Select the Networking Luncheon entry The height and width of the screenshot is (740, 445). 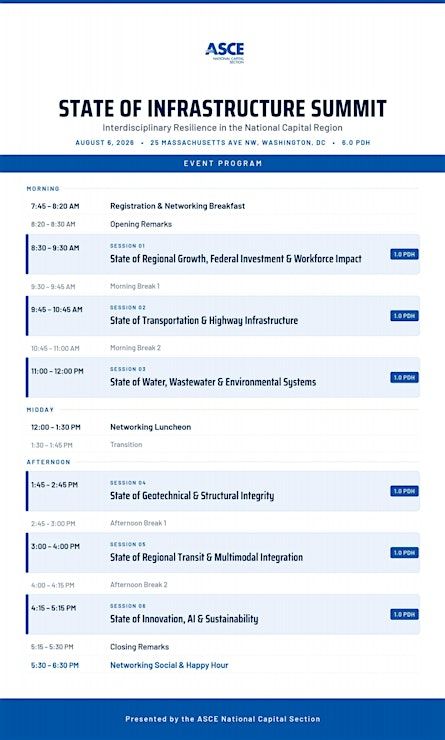[x=151, y=427]
